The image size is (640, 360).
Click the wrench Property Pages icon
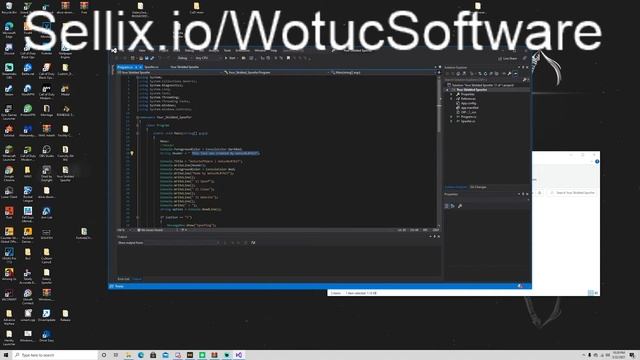coord(460,206)
